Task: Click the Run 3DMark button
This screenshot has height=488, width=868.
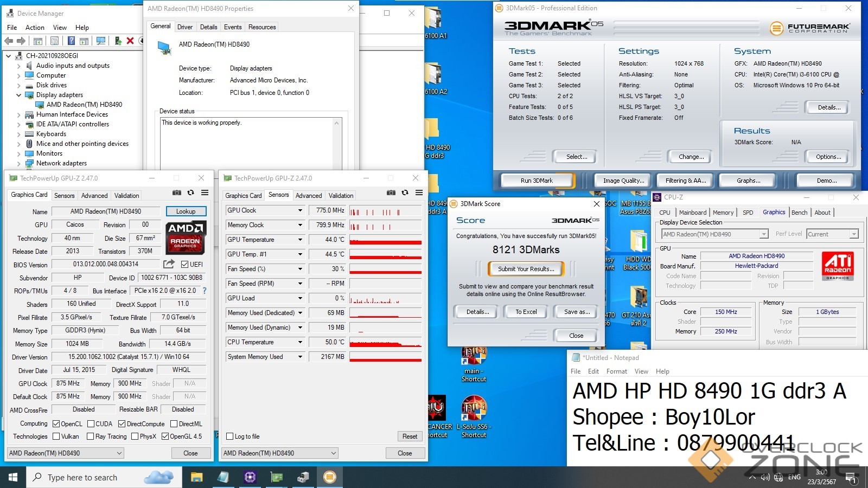Action: pyautogui.click(x=537, y=181)
